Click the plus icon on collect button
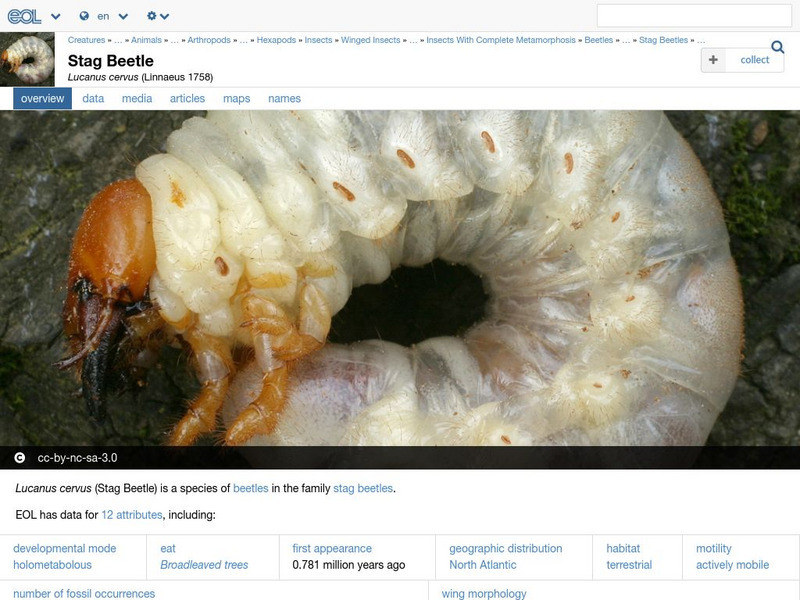The height and width of the screenshot is (600, 800). pyautogui.click(x=712, y=60)
